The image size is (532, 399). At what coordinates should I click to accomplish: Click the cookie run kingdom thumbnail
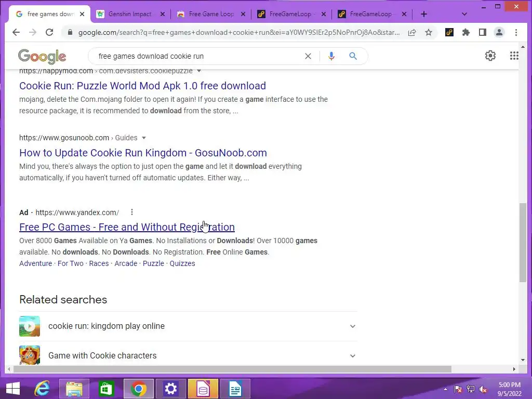coord(30,326)
